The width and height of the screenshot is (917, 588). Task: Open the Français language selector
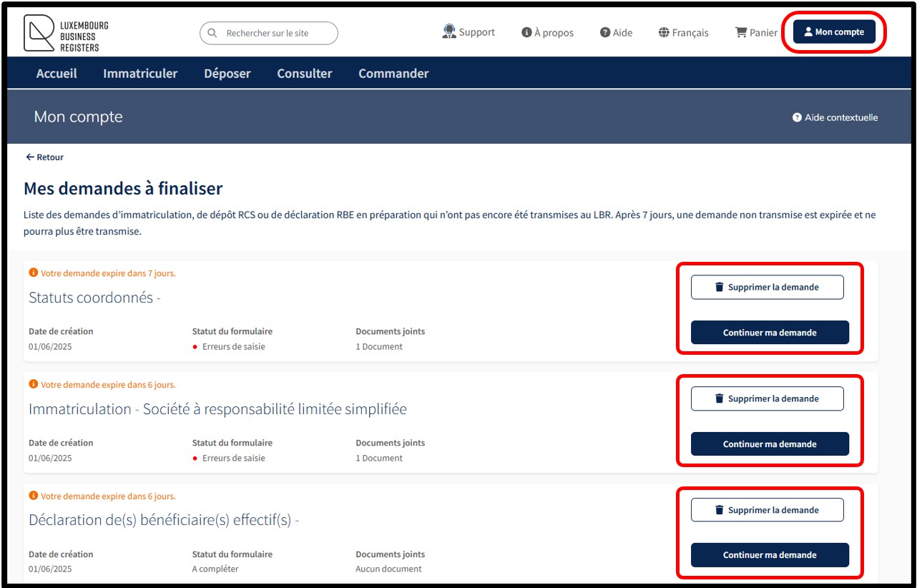coord(683,32)
